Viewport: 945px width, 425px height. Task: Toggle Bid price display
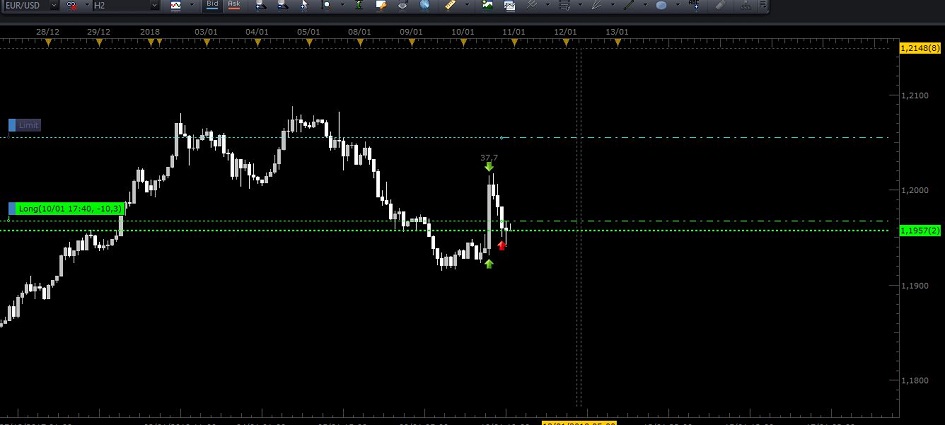point(211,5)
